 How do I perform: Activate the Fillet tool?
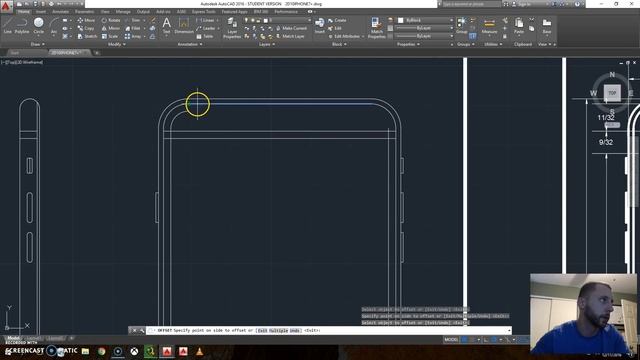(x=133, y=28)
